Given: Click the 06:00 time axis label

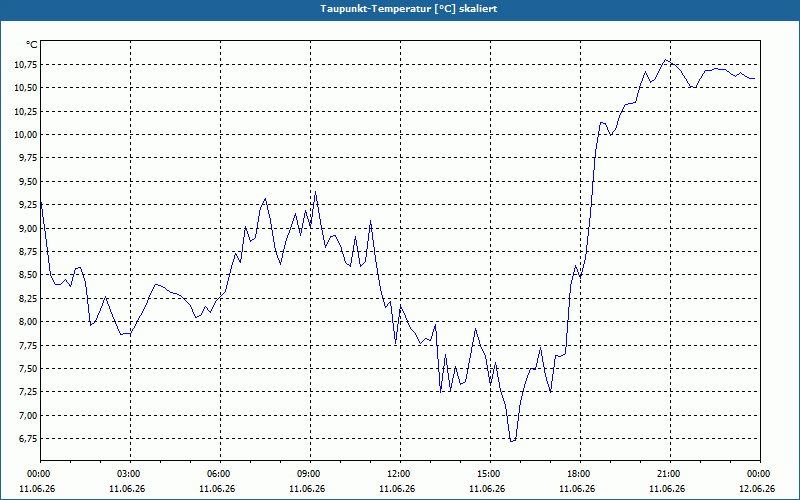Looking at the screenshot, I should 220,474.
